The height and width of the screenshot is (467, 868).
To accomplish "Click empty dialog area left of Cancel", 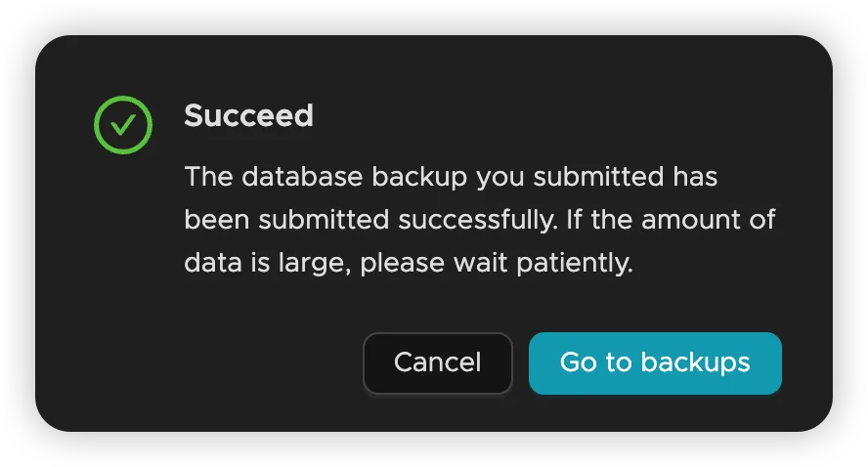I will point(215,362).
